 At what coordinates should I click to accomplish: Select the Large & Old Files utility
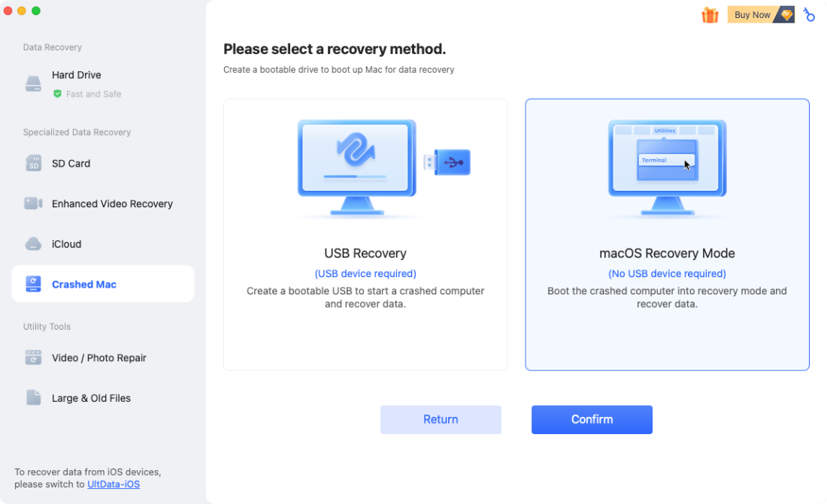[33, 397]
